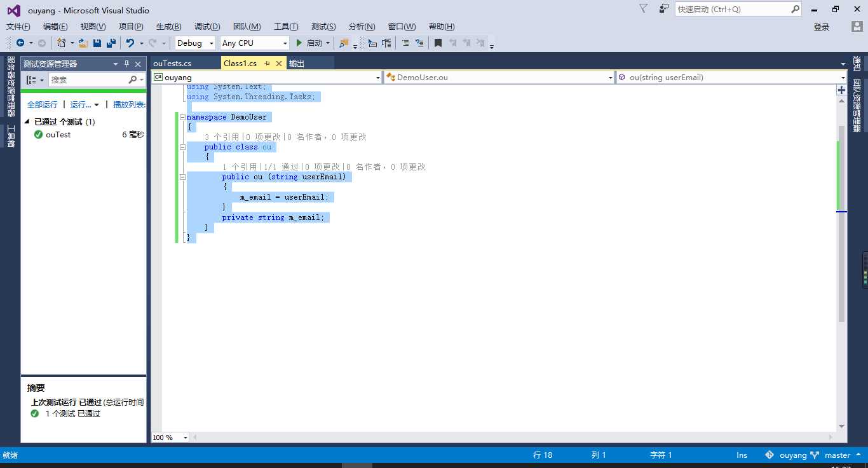The width and height of the screenshot is (868, 468).
Task: Open the 测试(S) menu
Action: [323, 27]
